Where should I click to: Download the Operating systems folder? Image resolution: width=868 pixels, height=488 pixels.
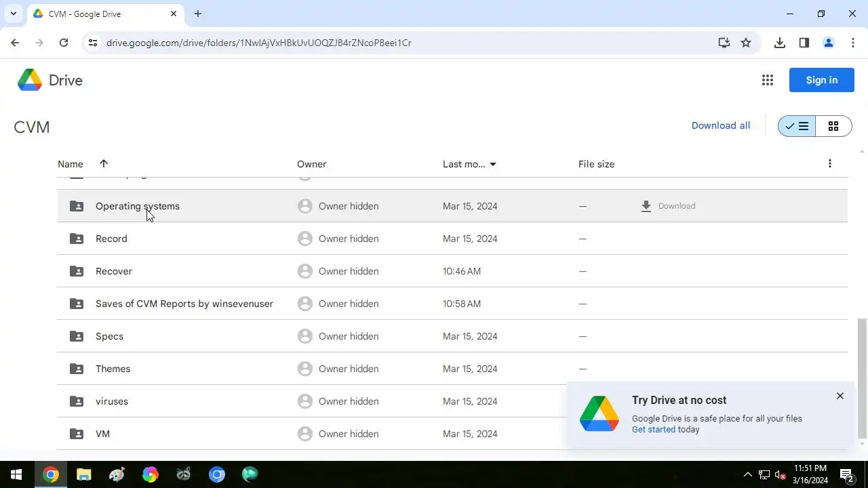(668, 206)
